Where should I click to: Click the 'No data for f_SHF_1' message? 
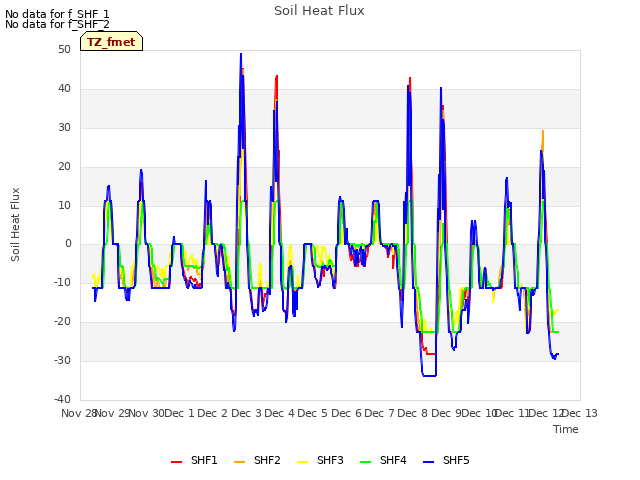click(57, 14)
